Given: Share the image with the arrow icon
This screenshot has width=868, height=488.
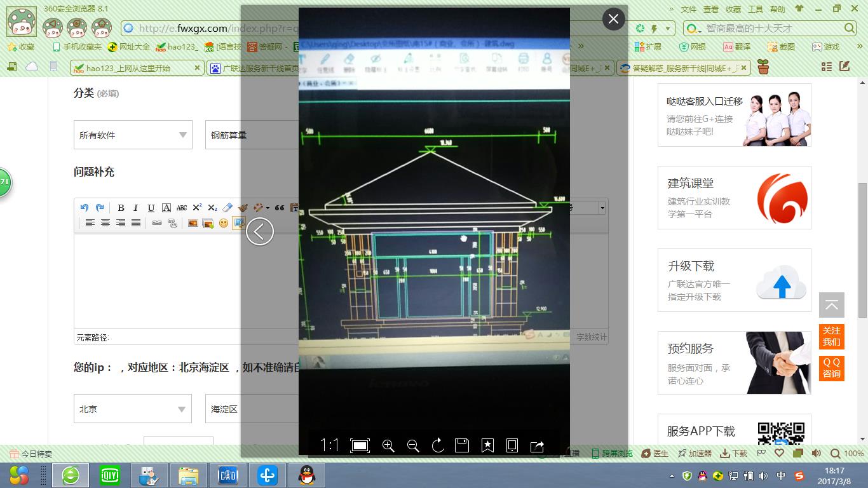Looking at the screenshot, I should [537, 445].
